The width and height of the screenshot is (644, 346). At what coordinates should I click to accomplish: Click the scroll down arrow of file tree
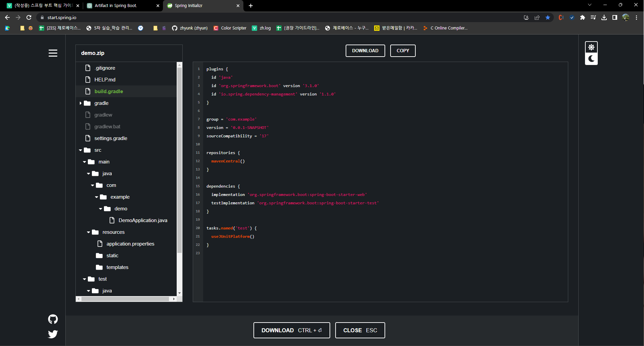click(180, 293)
